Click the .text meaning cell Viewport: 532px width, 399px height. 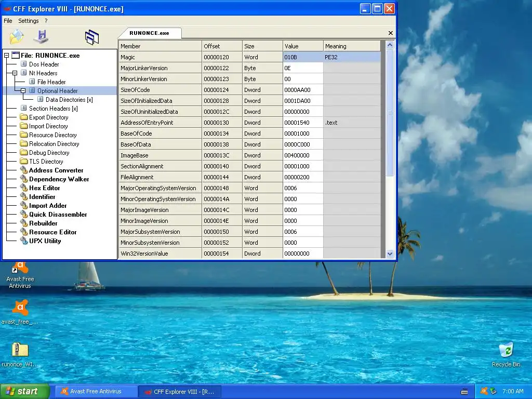click(x=352, y=123)
